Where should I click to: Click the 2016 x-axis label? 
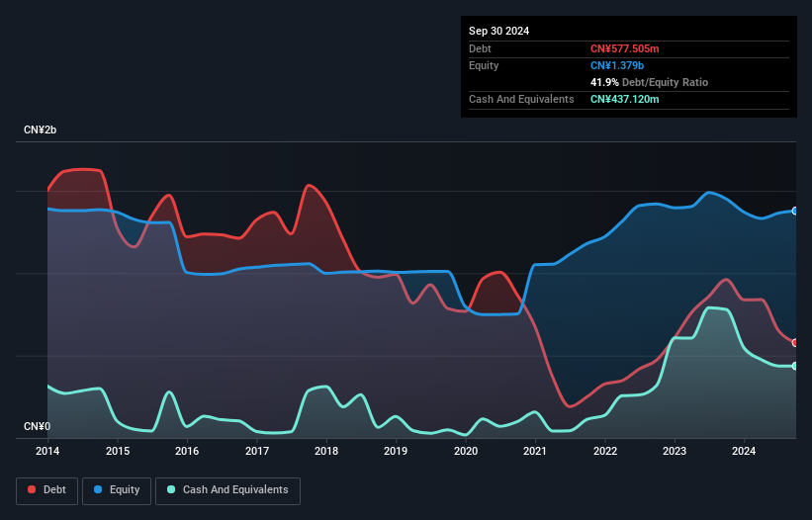187,451
